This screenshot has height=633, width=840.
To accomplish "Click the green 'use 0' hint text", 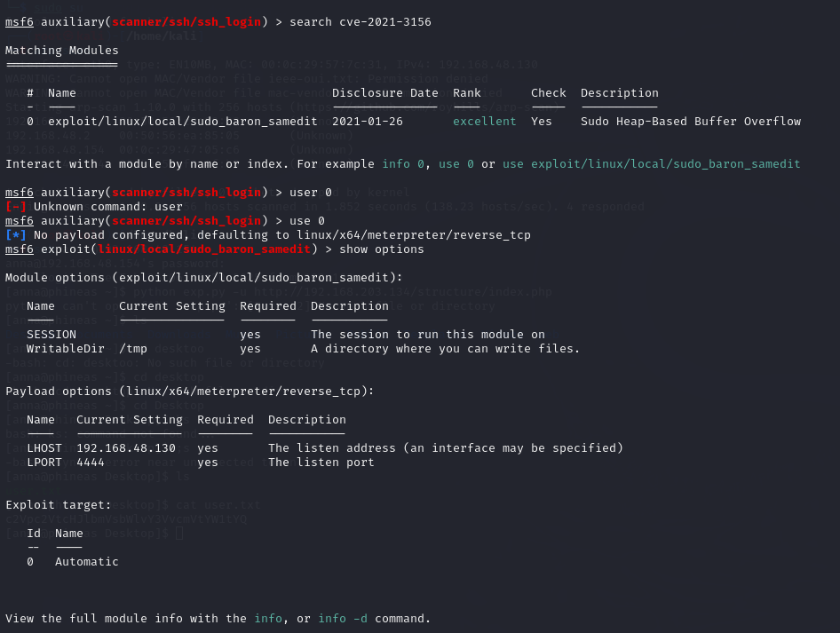I will (456, 164).
